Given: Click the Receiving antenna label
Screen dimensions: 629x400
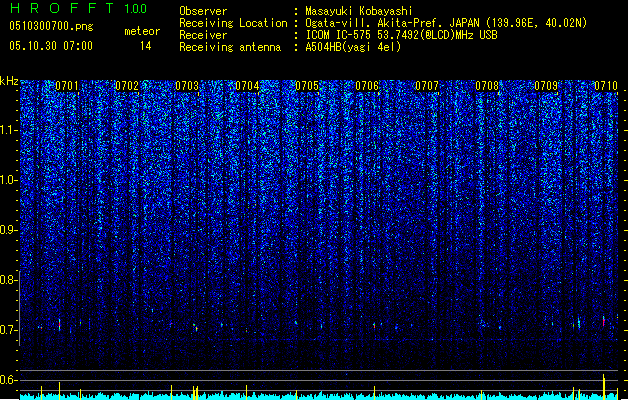Looking at the screenshot, I should [x=230, y=47].
